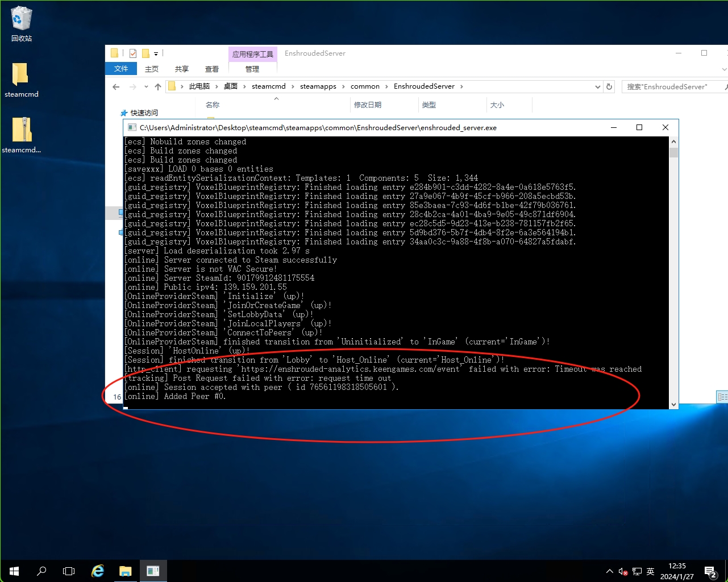Image resolution: width=728 pixels, height=582 pixels.
Task: Click EnshroudedServer in the breadcrumb path
Action: click(x=424, y=86)
